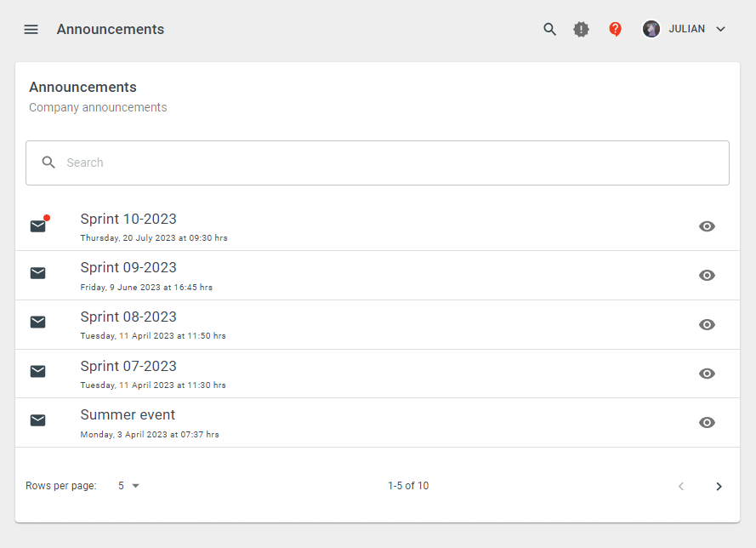Click the Announcements card heading

83,88
